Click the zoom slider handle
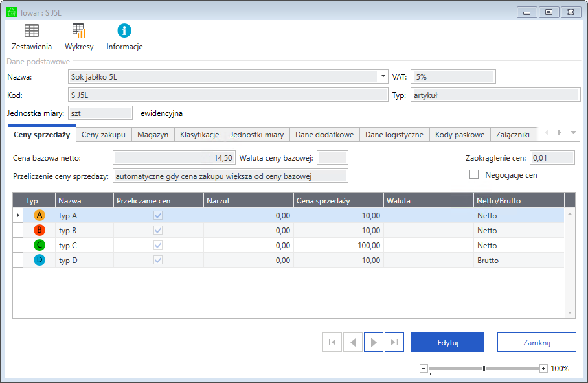The width and height of the screenshot is (588, 383). pos(484,369)
